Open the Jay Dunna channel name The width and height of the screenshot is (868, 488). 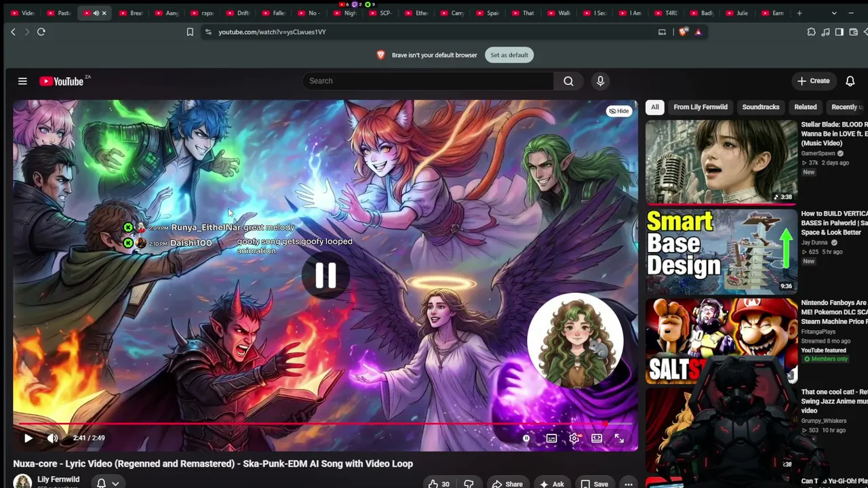(816, 243)
